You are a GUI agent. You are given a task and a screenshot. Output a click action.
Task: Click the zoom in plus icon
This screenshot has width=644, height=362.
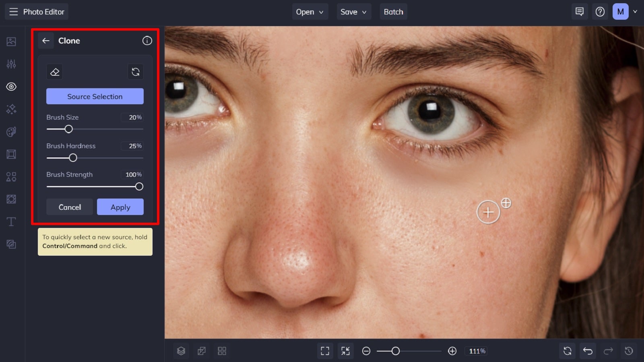pyautogui.click(x=452, y=351)
